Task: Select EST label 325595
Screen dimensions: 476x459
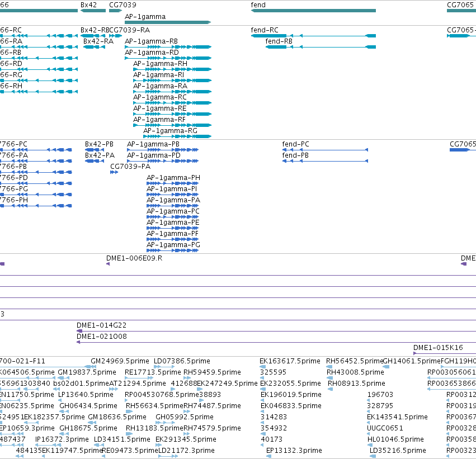Action: 273,372
